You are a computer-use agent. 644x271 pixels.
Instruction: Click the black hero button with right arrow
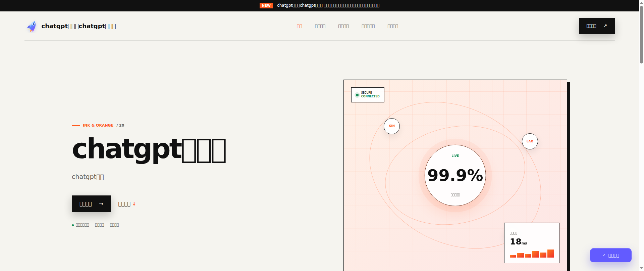91,204
